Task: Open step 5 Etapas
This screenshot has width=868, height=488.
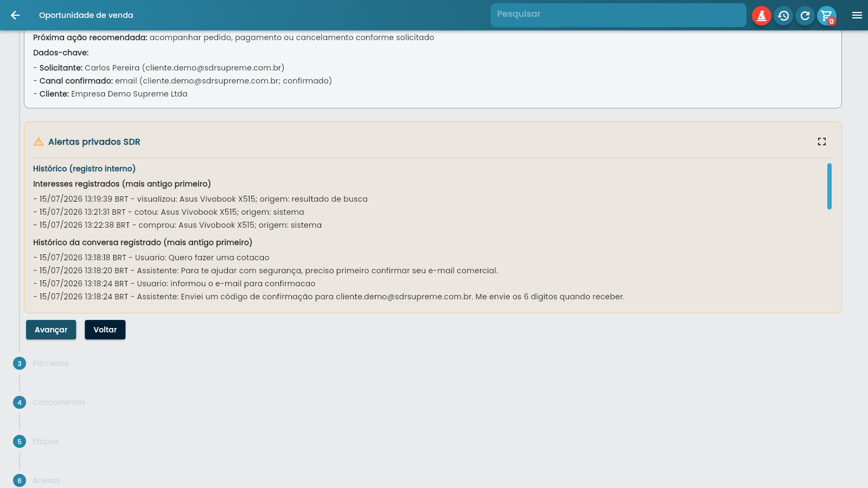Action: tap(46, 441)
